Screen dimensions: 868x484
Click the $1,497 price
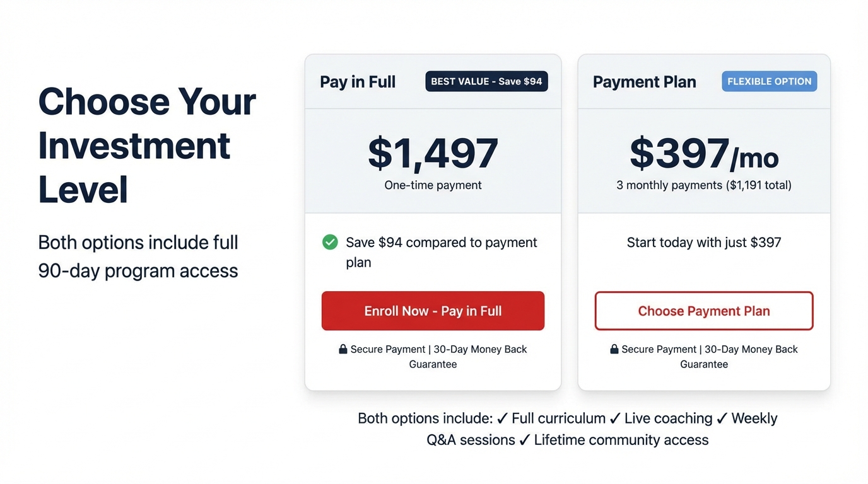pos(433,153)
